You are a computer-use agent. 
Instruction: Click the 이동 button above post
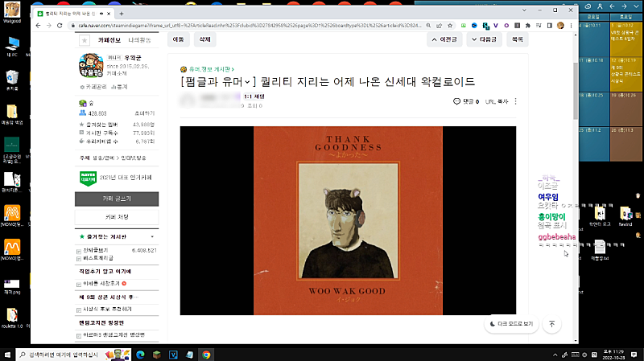pos(178,39)
